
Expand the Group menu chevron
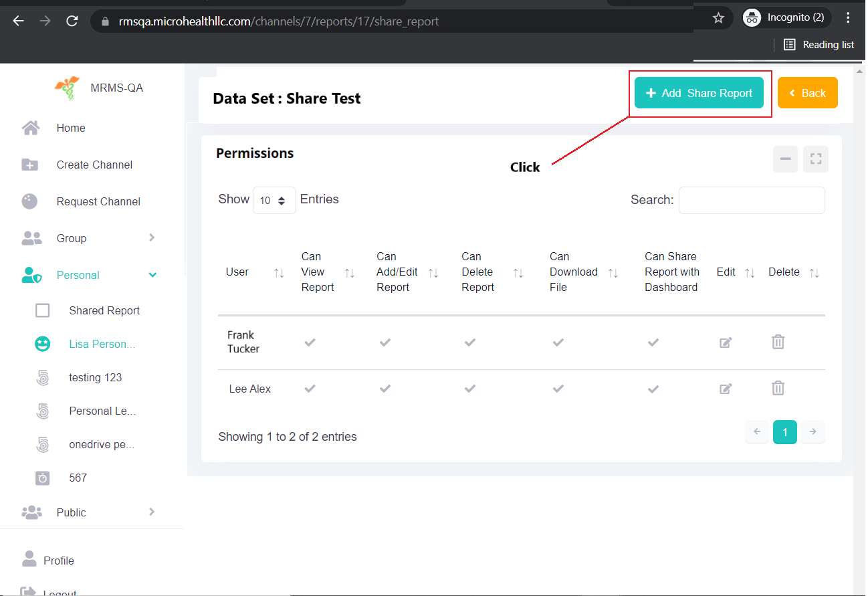coord(152,237)
